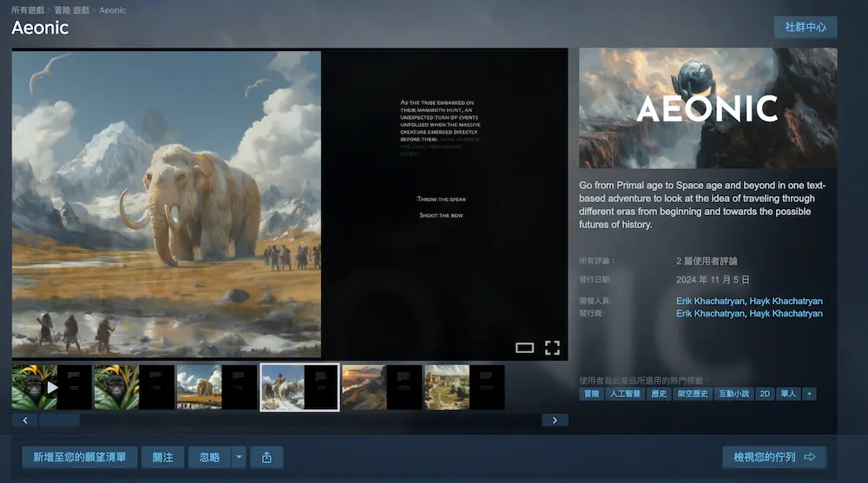
Task: Open publisher Hayk Khachatryan link
Action: tap(786, 313)
